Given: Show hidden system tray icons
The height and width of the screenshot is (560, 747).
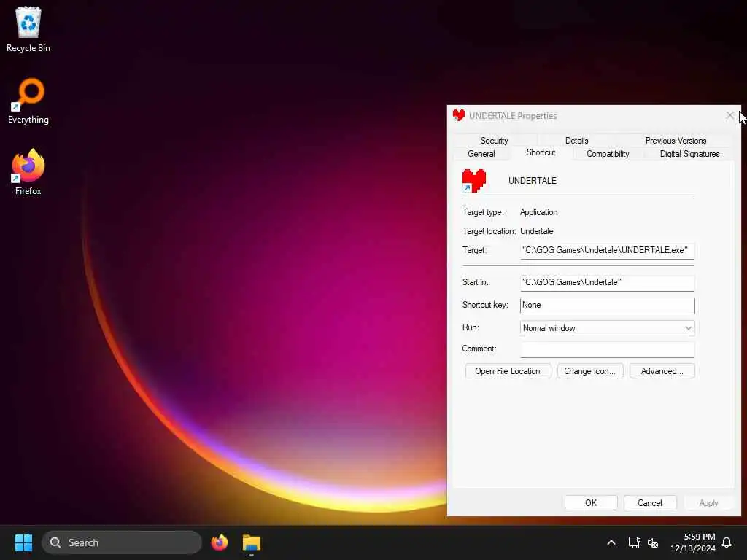Looking at the screenshot, I should (x=611, y=542).
